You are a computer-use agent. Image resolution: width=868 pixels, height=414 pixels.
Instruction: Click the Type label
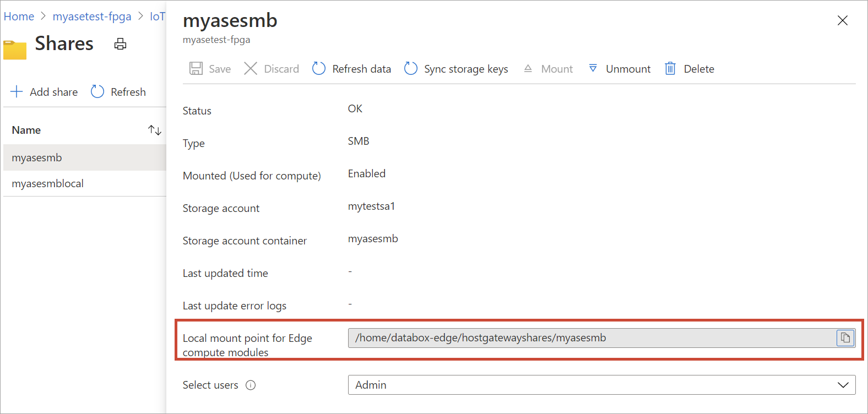coord(194,143)
